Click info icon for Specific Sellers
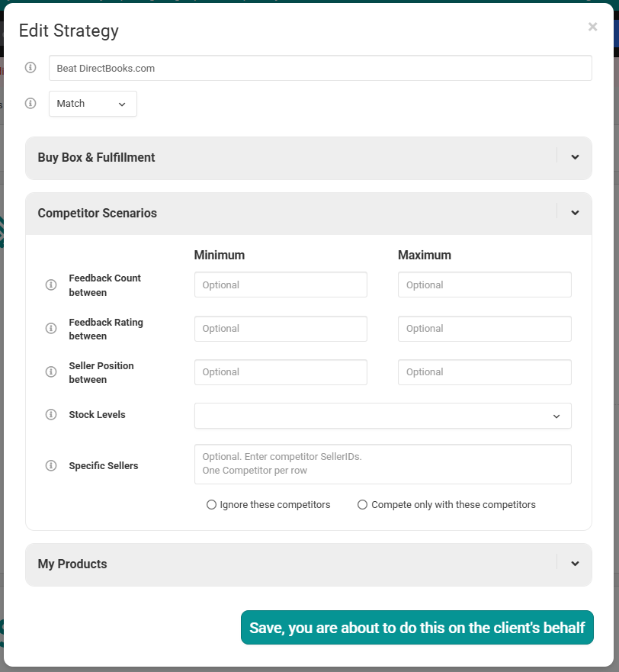This screenshot has width=619, height=672. pyautogui.click(x=51, y=465)
